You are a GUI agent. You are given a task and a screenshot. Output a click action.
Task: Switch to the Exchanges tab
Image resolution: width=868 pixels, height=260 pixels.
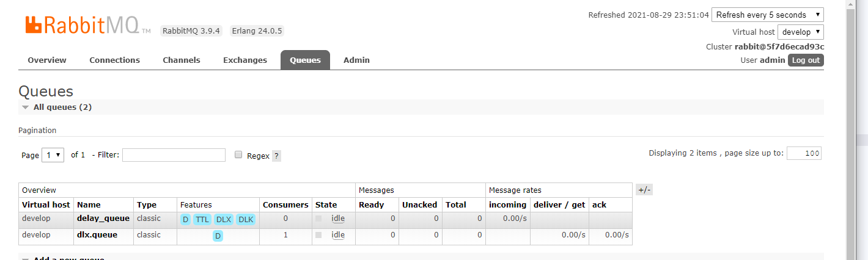tap(245, 60)
